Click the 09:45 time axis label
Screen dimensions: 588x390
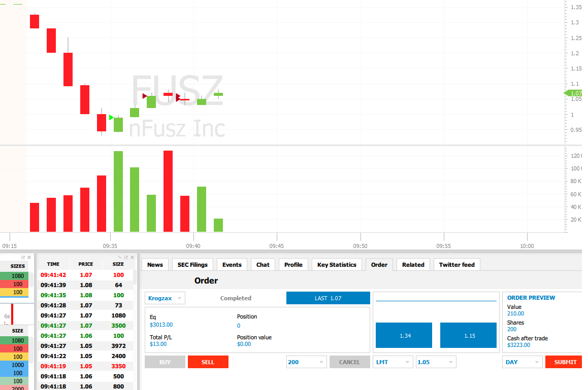coord(276,246)
